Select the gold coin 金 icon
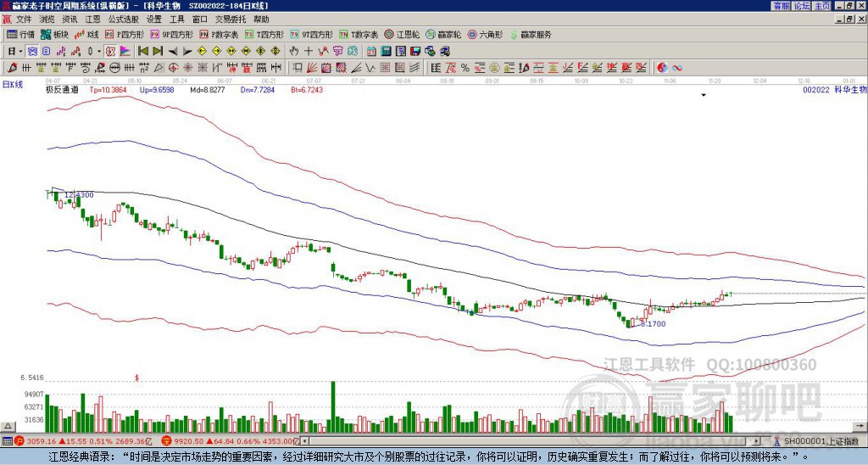This screenshot has width=868, height=465. pos(494,68)
